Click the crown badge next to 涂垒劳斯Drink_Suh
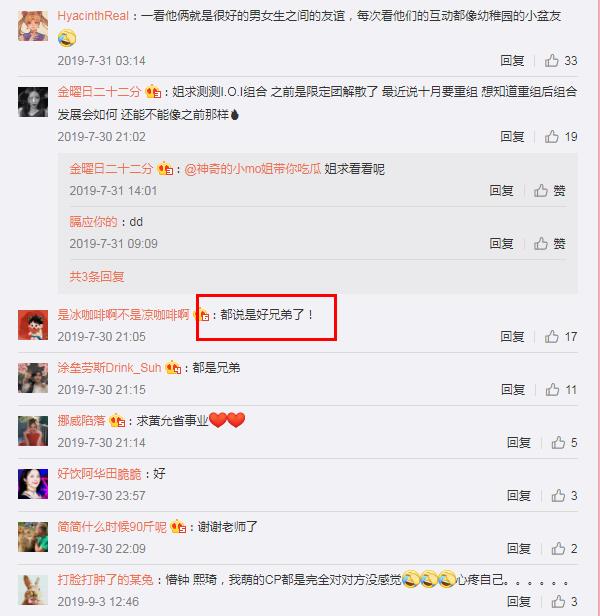Screen dimensions: 600x616 [173, 368]
